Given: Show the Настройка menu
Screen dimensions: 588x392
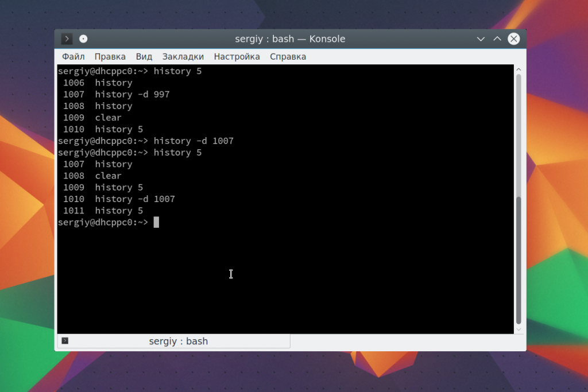Looking at the screenshot, I should (x=237, y=56).
